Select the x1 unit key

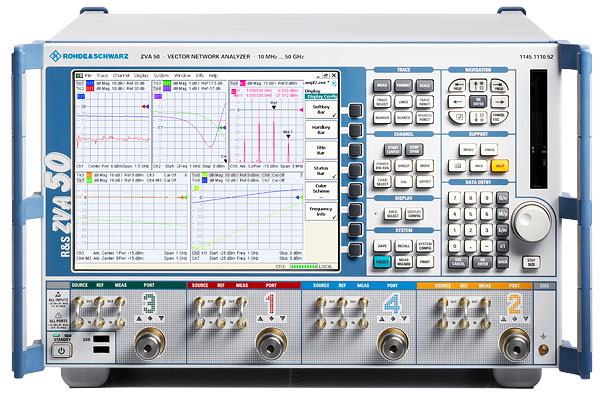click(x=502, y=246)
